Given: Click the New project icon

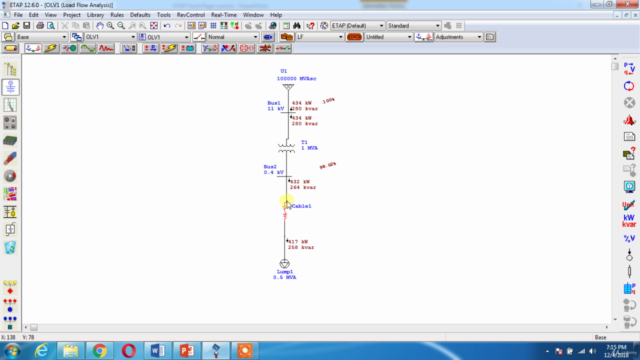Looking at the screenshot, I should pos(5,26).
